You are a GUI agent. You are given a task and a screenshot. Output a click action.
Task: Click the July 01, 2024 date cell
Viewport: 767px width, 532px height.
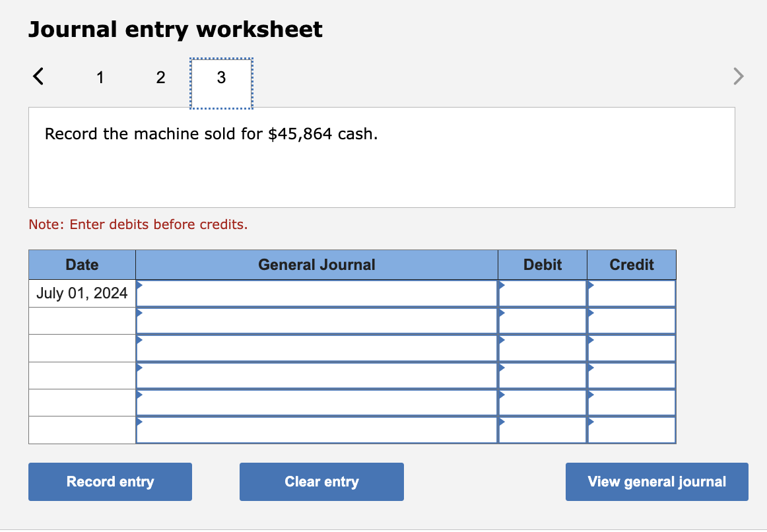coord(82,292)
